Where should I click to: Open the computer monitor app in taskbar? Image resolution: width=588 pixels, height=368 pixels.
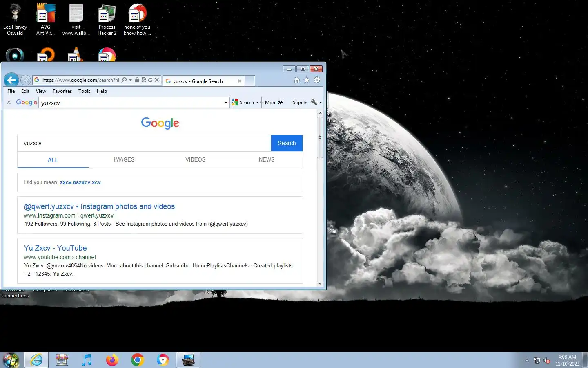188,360
